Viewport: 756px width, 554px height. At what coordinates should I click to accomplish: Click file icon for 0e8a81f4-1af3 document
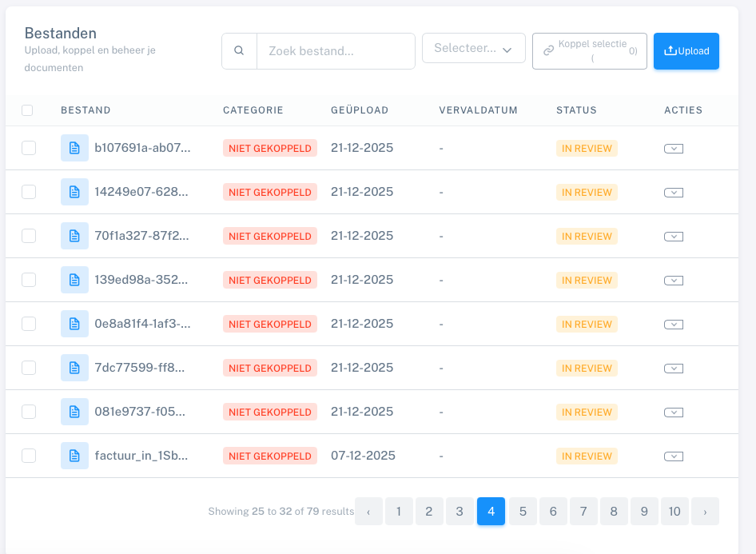tap(74, 324)
